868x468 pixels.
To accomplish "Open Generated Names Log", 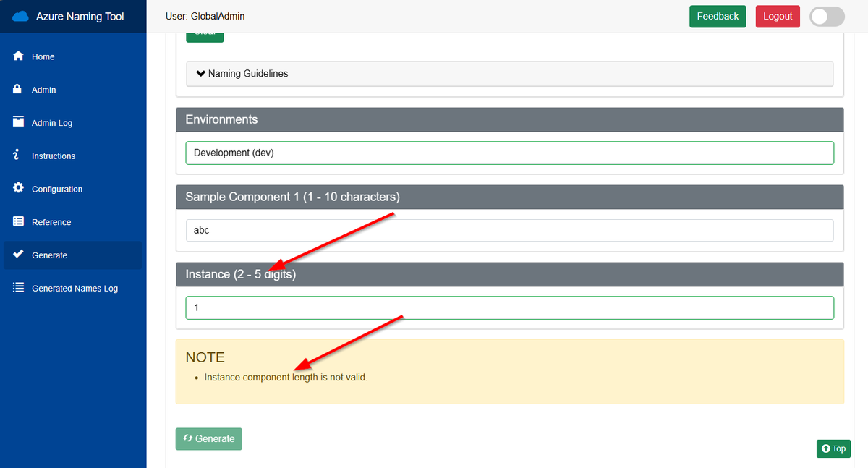I will tap(72, 289).
